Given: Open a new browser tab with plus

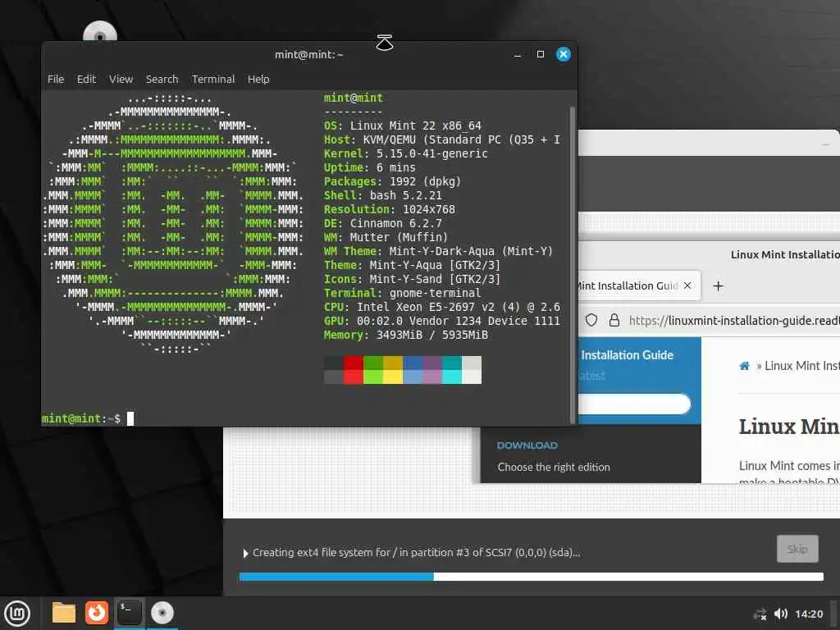Looking at the screenshot, I should pyautogui.click(x=718, y=286).
